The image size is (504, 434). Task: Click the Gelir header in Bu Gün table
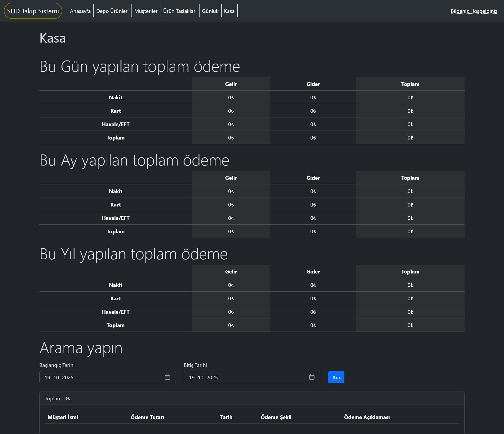(x=231, y=84)
